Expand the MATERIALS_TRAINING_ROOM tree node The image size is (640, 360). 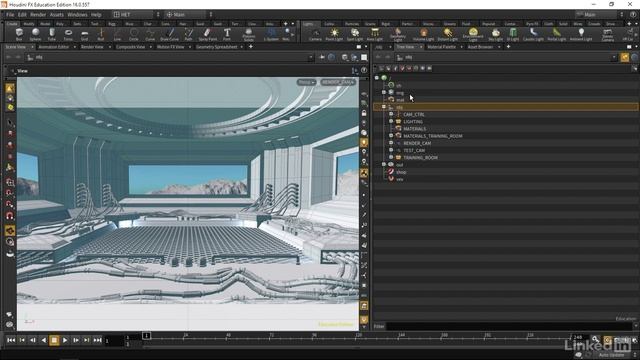[x=391, y=136]
